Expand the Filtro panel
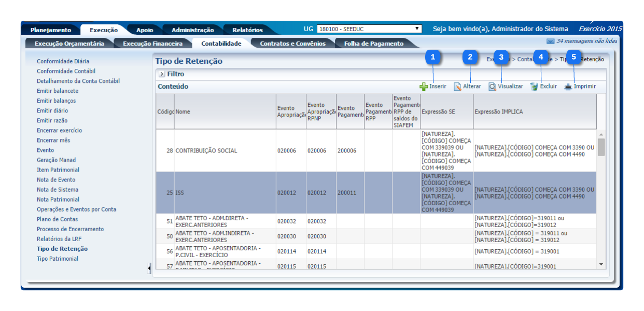 (x=162, y=74)
